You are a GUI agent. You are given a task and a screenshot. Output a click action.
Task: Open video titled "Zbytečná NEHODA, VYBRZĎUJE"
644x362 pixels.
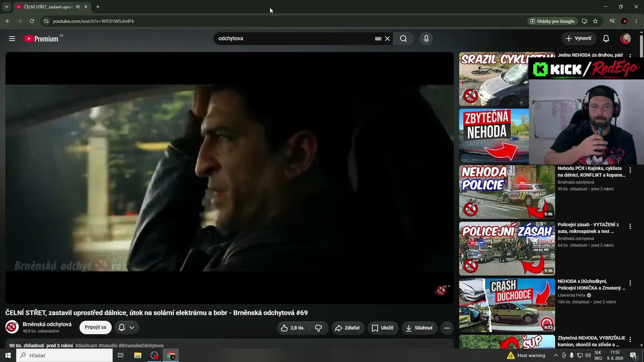(591, 341)
